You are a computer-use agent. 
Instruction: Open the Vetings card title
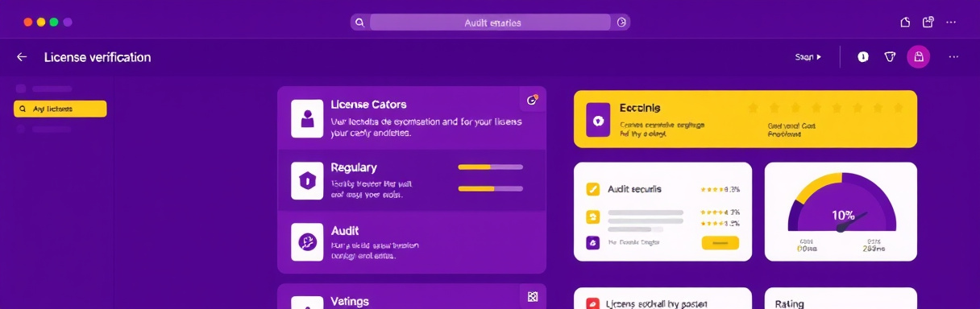click(350, 301)
